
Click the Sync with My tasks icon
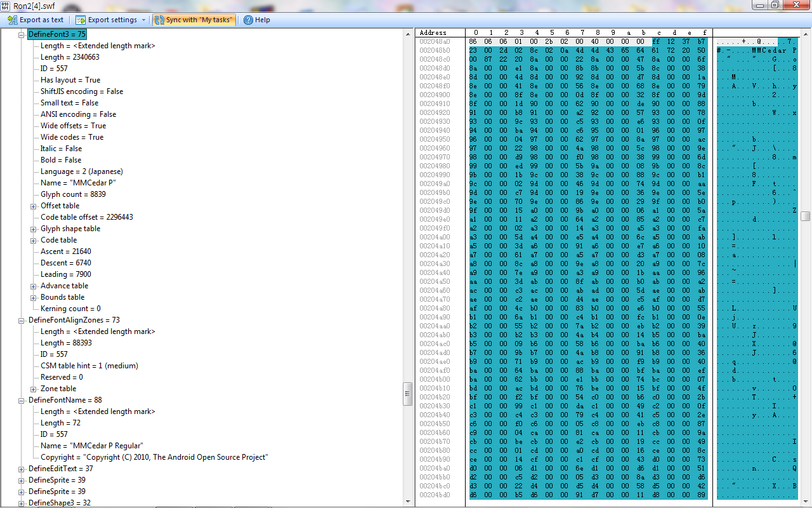click(159, 20)
